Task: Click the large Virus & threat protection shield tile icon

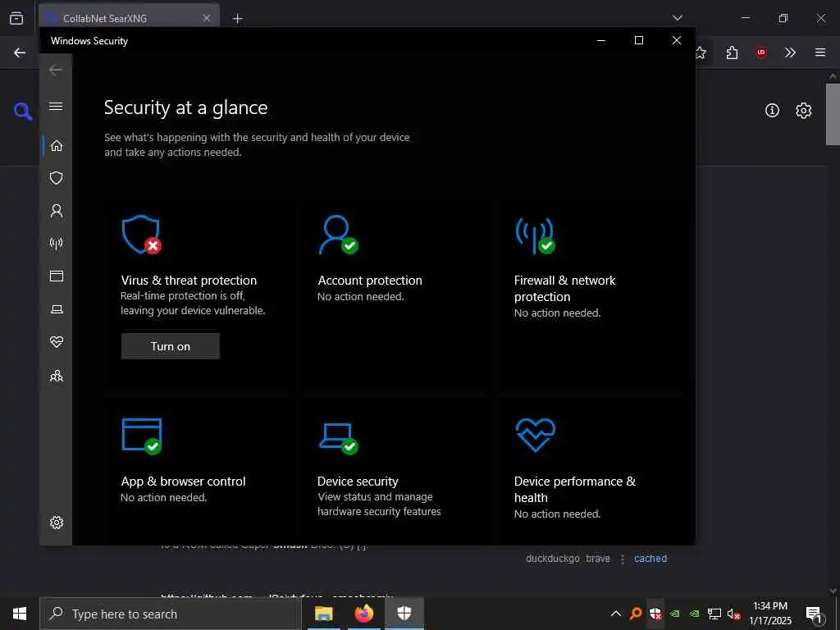Action: coord(141,235)
